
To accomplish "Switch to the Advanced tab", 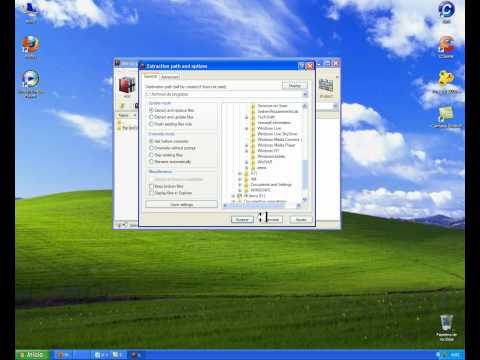I will [170, 77].
